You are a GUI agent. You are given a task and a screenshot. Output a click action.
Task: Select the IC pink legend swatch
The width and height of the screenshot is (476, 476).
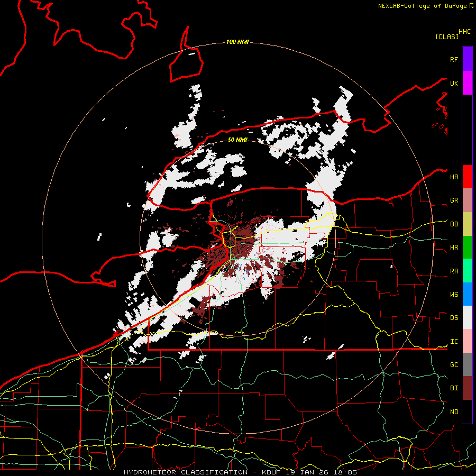pos(467,341)
